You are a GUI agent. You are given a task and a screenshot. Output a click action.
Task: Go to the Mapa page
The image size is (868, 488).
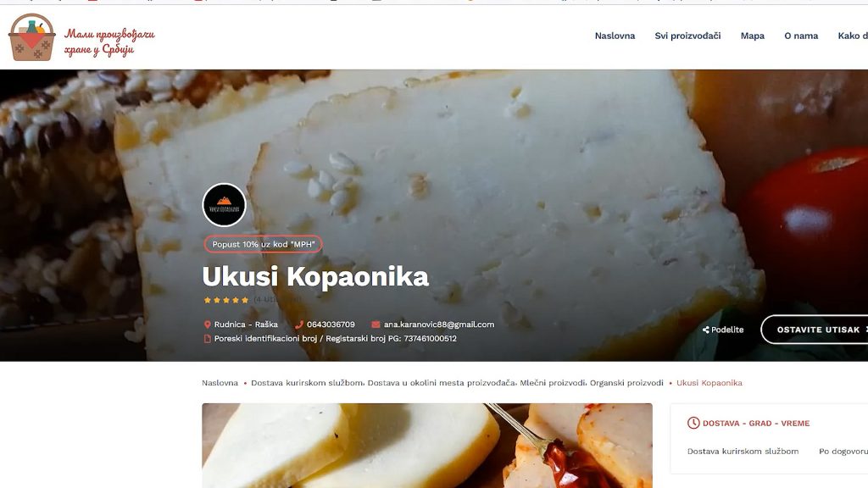(753, 36)
